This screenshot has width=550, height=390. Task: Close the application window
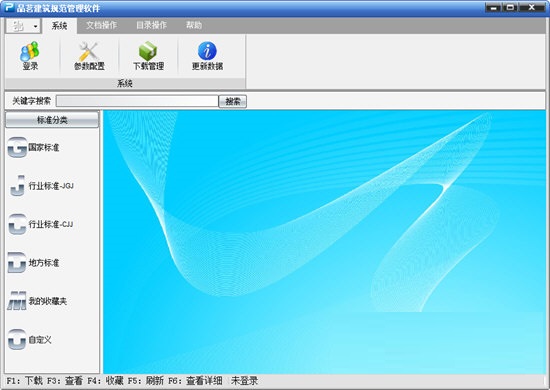click(x=531, y=7)
